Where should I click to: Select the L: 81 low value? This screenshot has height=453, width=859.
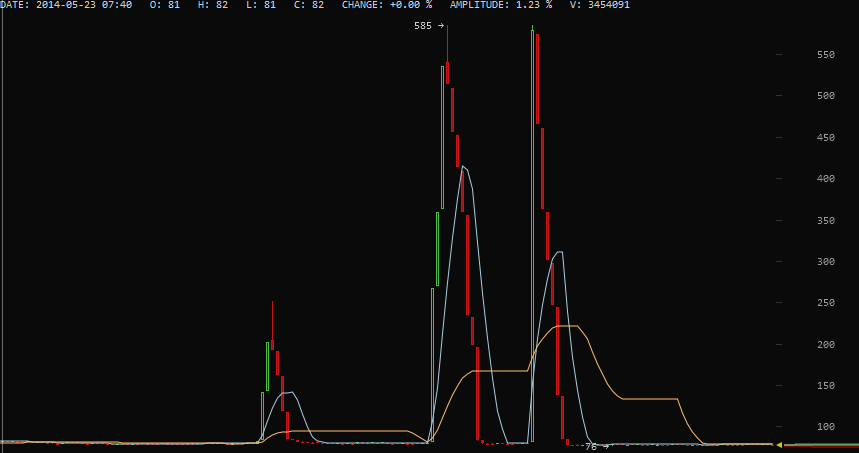pyautogui.click(x=261, y=5)
